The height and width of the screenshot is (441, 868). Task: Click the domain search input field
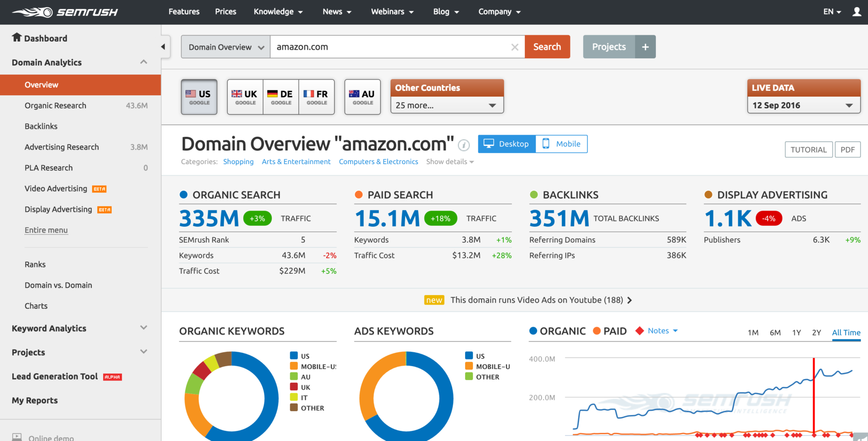(x=397, y=47)
